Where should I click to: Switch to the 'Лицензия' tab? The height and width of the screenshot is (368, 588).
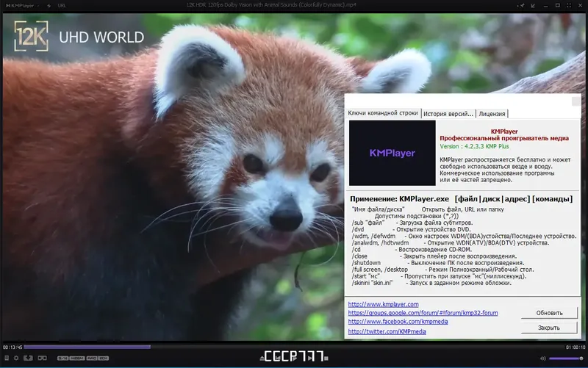point(492,114)
